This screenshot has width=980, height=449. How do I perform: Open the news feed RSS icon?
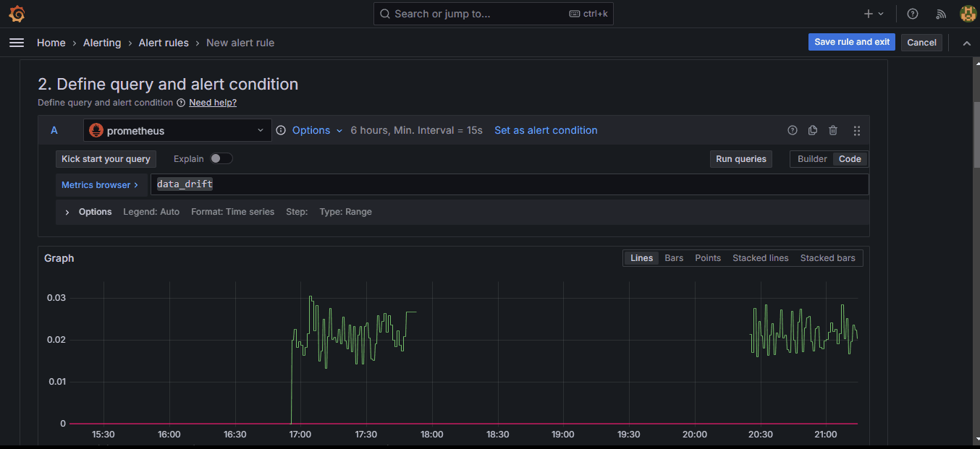point(941,14)
